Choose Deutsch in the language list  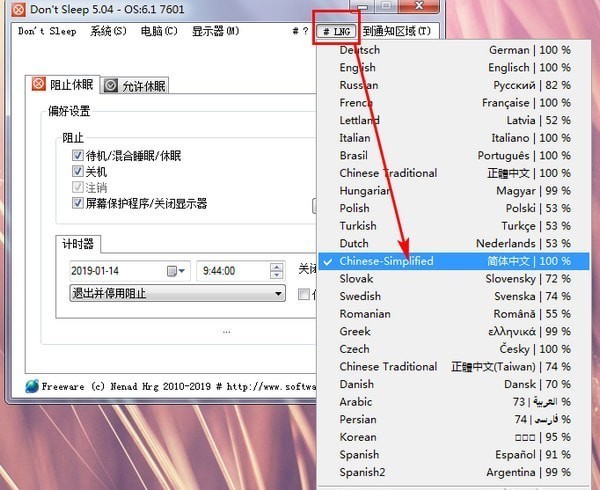click(359, 50)
